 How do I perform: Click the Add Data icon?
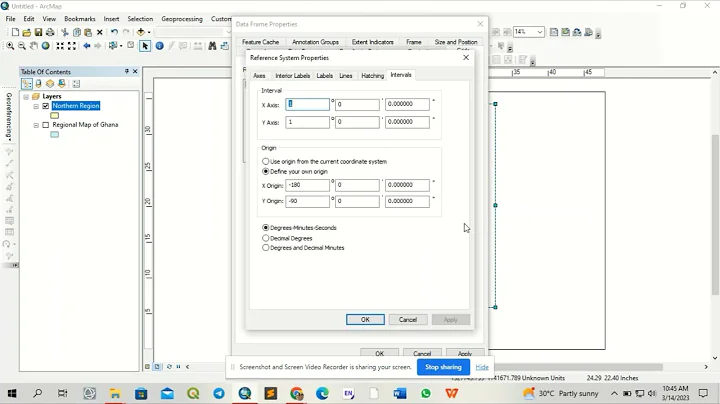[x=141, y=32]
